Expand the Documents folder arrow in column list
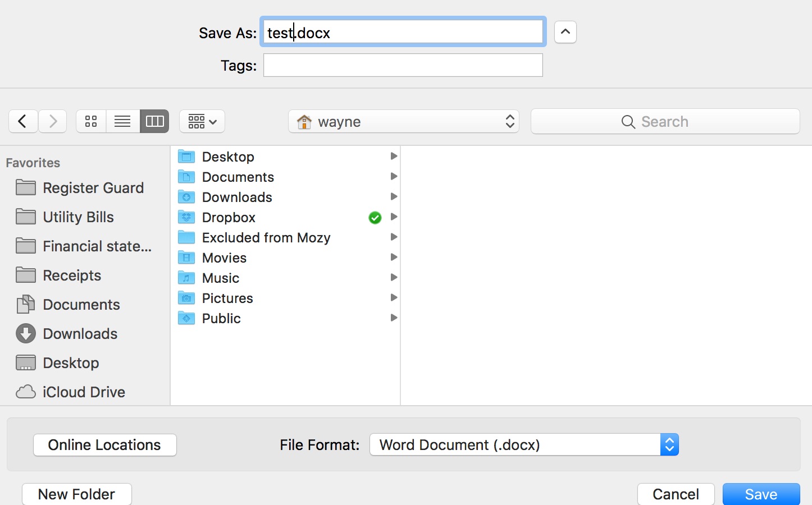The image size is (812, 505). coord(394,176)
